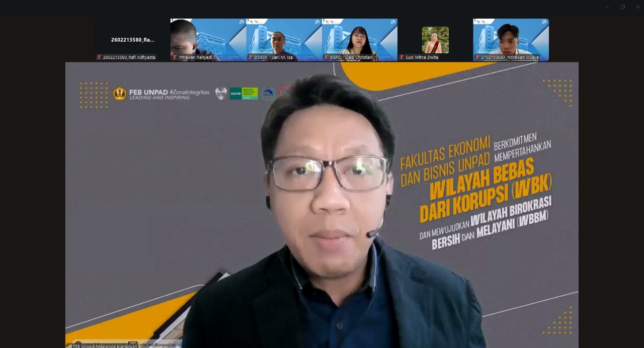Click the FEB Unpad Meinanda Kurniawan name label
644x348 pixels.
pyautogui.click(x=105, y=346)
